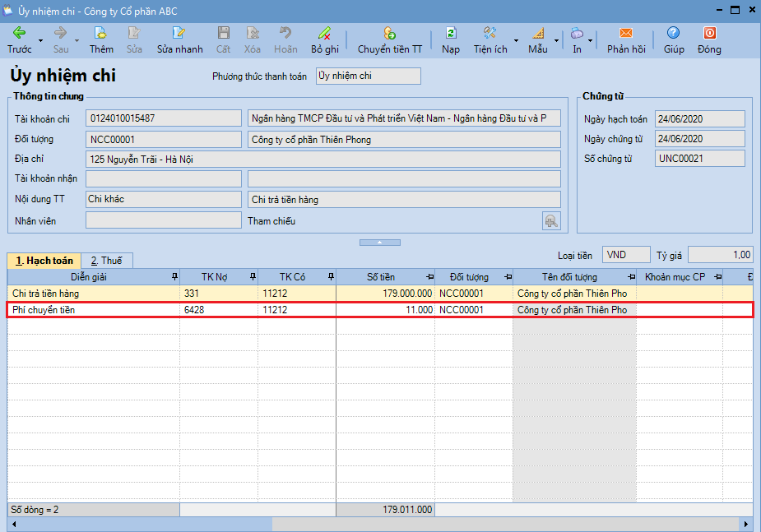Click the Nội dung TT field Chi khác
Screen dimensions: 761x532
tap(164, 199)
